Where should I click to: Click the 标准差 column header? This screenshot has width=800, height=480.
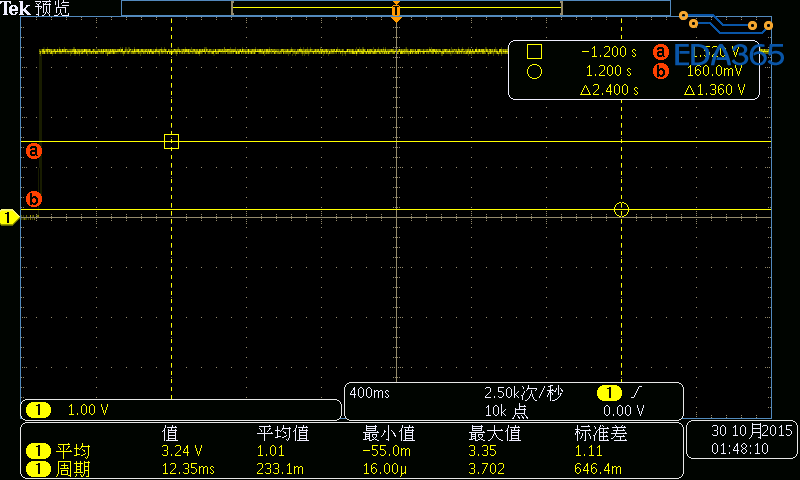click(x=601, y=434)
